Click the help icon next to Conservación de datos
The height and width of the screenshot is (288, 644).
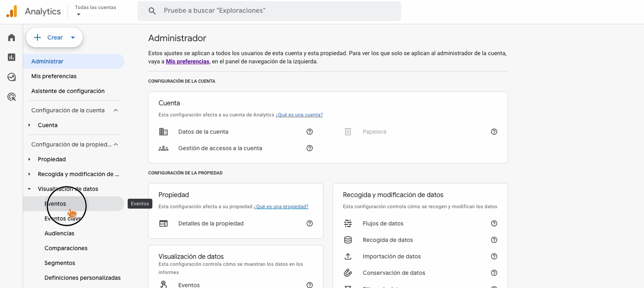494,273
